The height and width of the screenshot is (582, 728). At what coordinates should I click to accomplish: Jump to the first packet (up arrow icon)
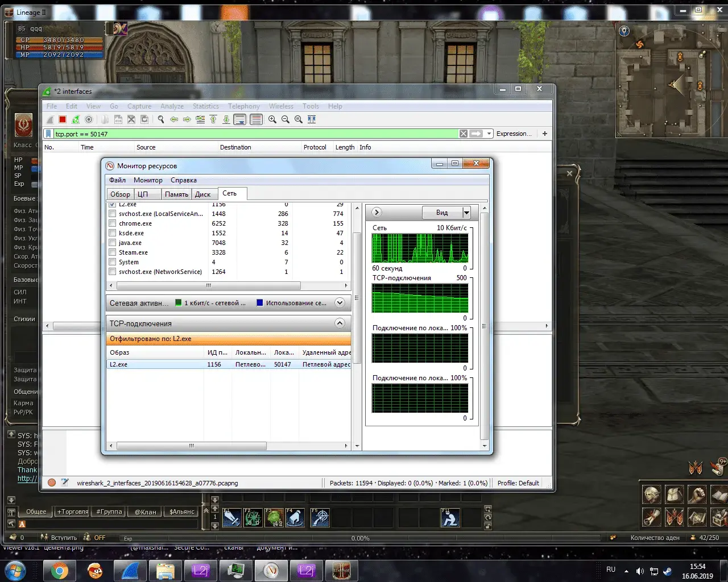213,119
